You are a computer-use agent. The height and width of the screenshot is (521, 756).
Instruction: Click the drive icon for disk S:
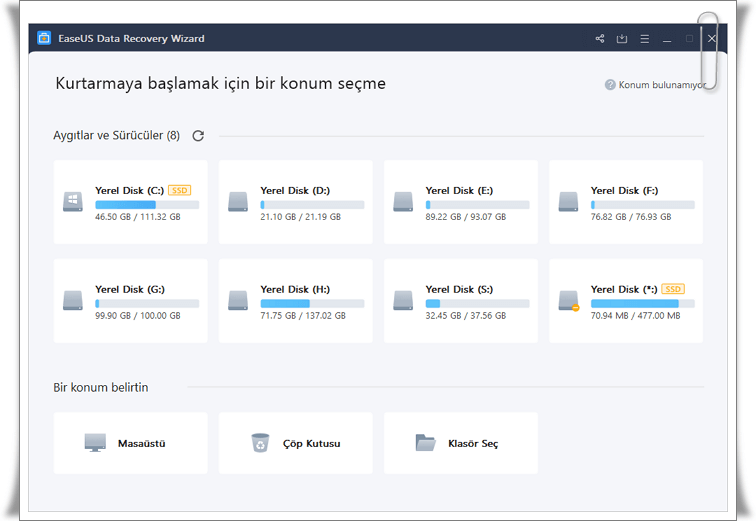pos(403,301)
